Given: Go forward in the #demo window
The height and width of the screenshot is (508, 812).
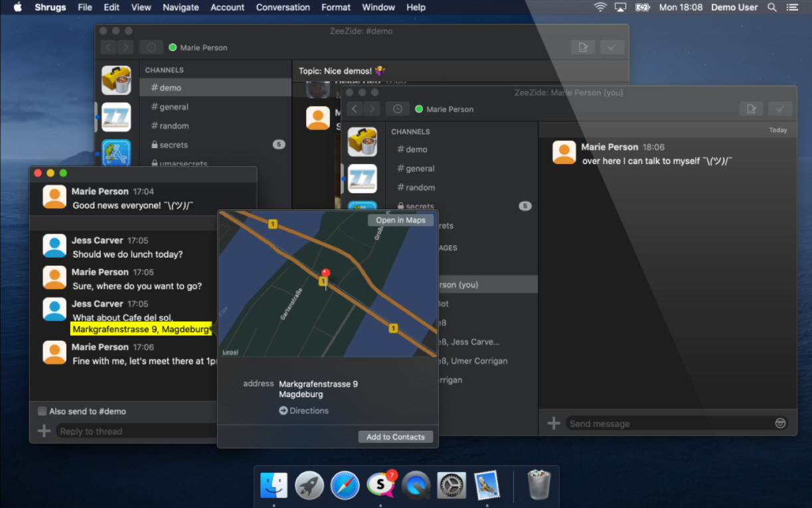Looking at the screenshot, I should 125,47.
